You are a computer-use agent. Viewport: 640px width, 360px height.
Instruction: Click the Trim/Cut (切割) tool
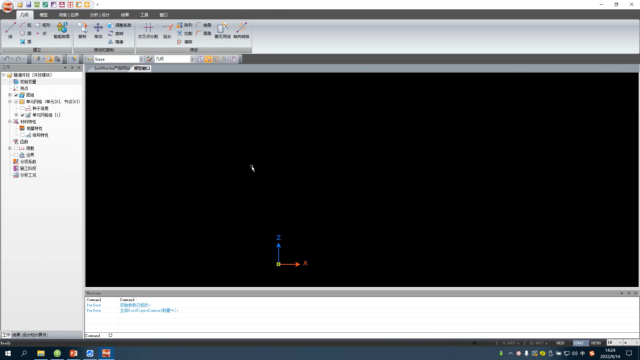tap(184, 33)
